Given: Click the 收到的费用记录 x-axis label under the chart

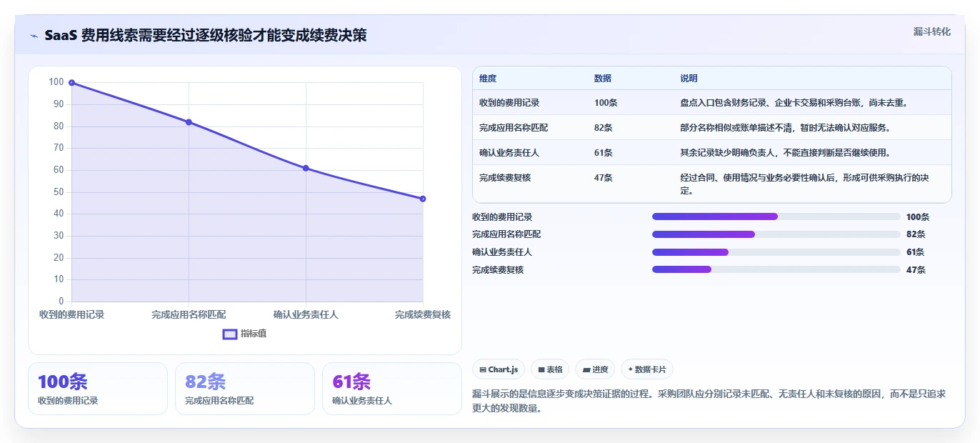Looking at the screenshot, I should pos(71,314).
